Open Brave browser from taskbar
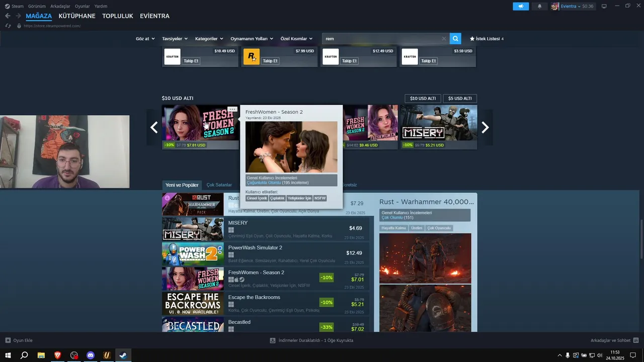 [x=58, y=355]
